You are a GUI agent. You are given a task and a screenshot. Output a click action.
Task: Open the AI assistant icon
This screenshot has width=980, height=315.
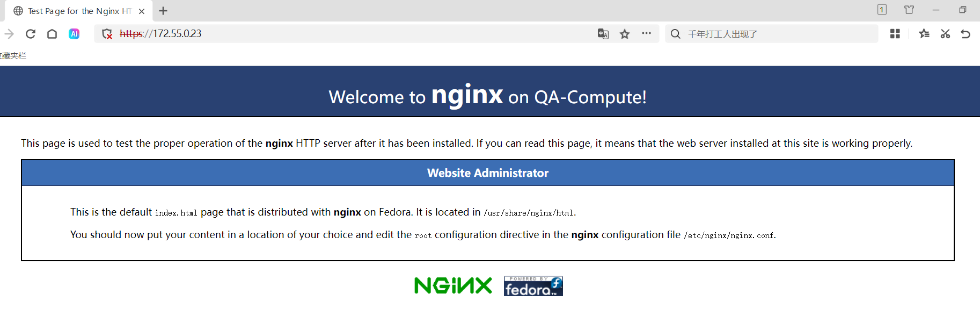click(x=74, y=34)
